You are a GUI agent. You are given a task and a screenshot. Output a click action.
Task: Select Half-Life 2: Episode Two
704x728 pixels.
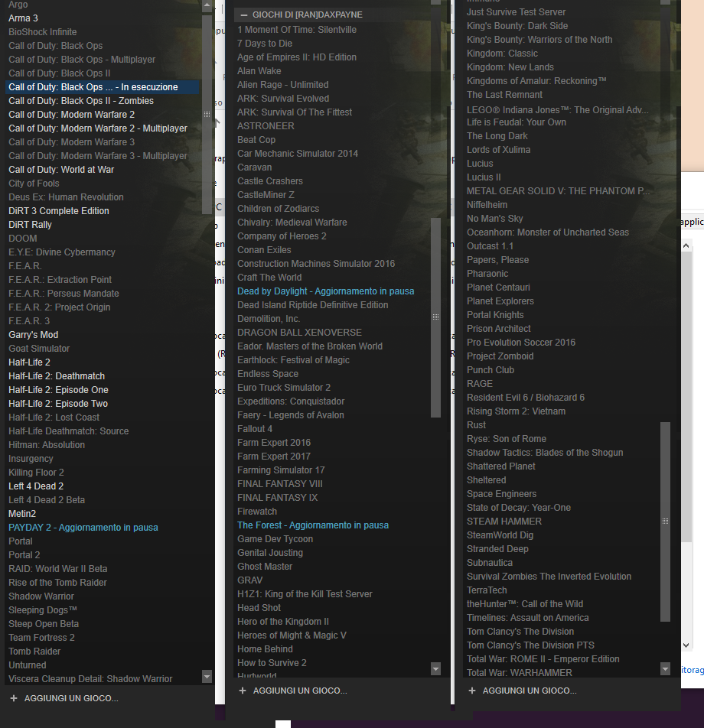point(58,404)
